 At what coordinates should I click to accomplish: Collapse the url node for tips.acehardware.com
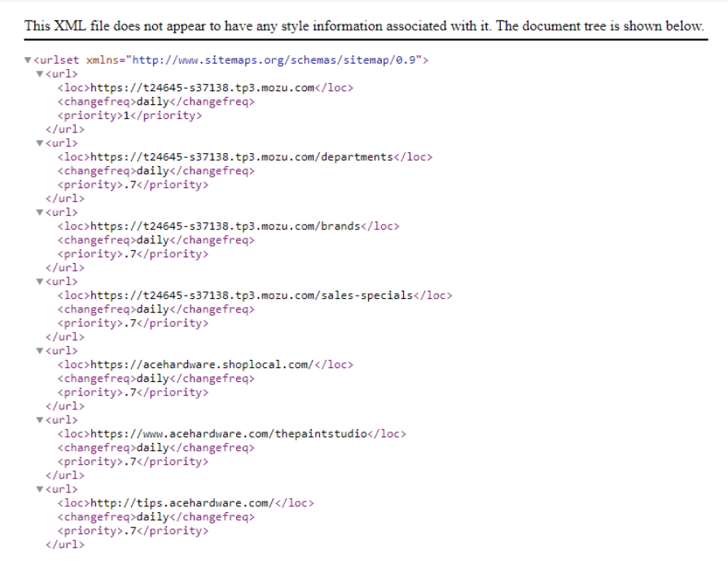[x=40, y=489]
